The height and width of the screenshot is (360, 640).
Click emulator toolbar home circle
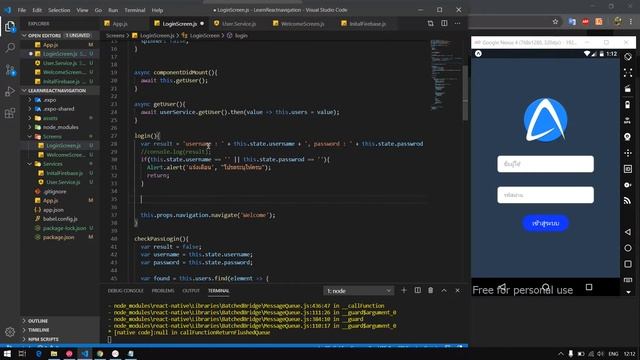tap(628, 248)
